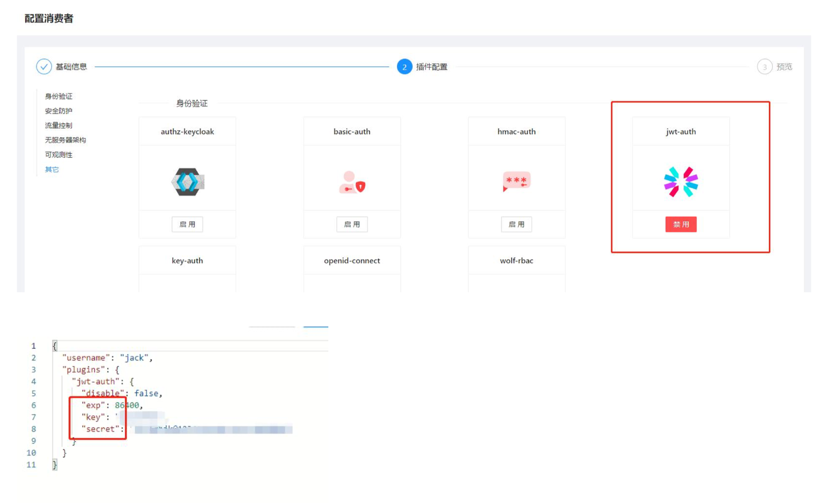This screenshot has width=821, height=504.
Task: Click the key-auth card title
Action: click(187, 260)
